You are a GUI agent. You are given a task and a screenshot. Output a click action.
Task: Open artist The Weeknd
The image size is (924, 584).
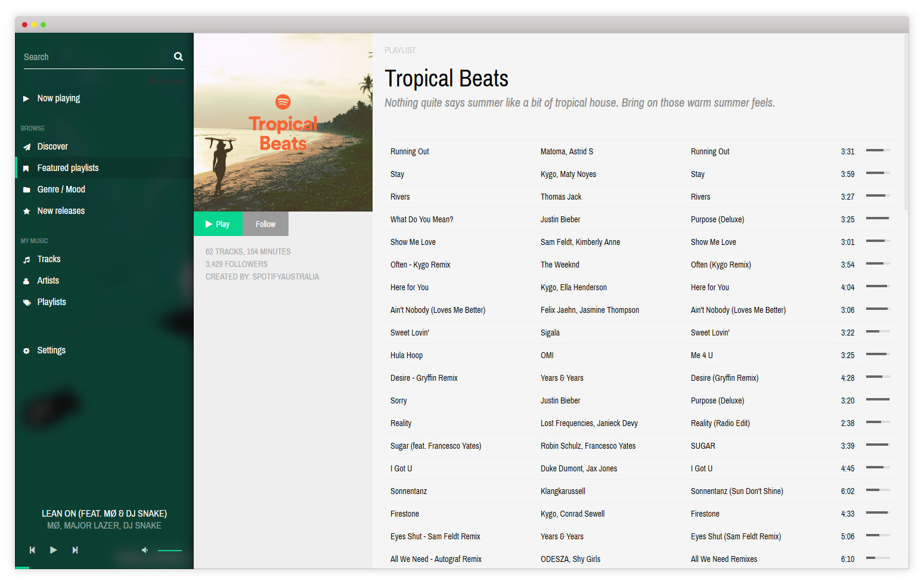click(x=560, y=265)
